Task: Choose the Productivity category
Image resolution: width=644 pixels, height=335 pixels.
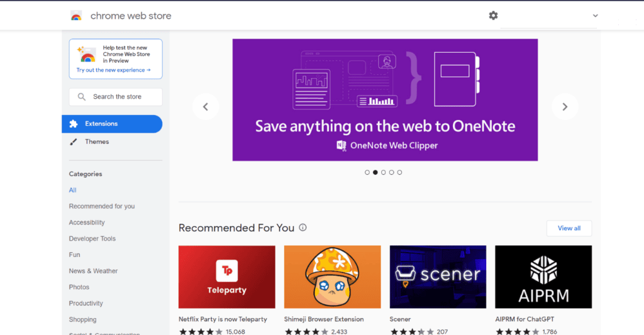Action: pyautogui.click(x=86, y=304)
